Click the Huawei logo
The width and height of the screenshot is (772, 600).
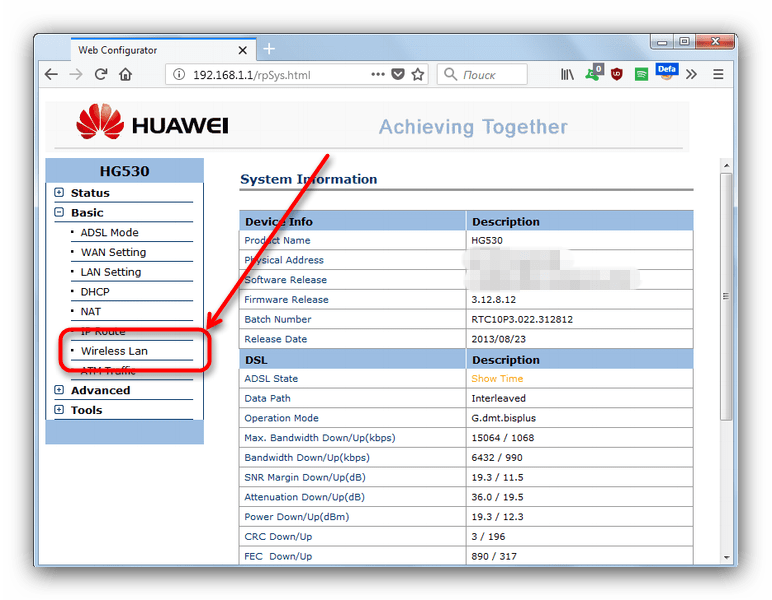pyautogui.click(x=152, y=122)
